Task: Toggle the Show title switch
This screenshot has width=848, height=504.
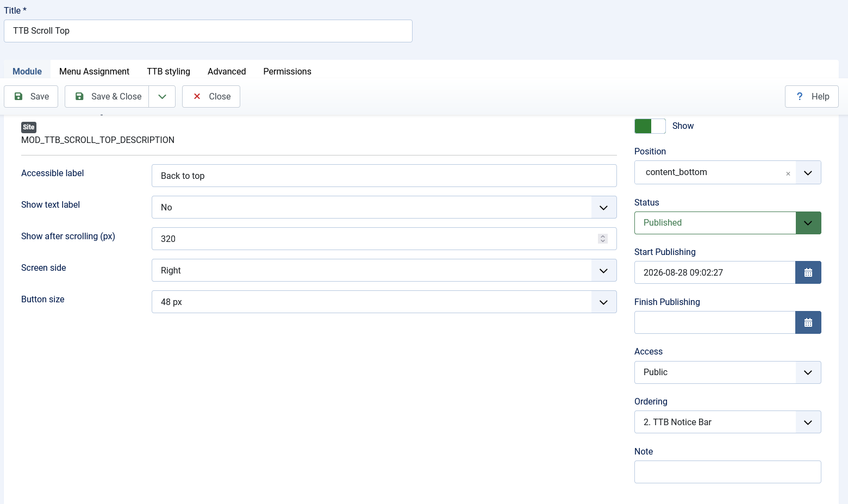Action: 650,126
